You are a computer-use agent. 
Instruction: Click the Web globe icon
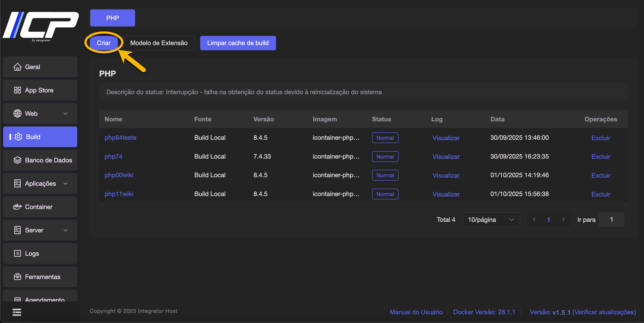pyautogui.click(x=17, y=113)
